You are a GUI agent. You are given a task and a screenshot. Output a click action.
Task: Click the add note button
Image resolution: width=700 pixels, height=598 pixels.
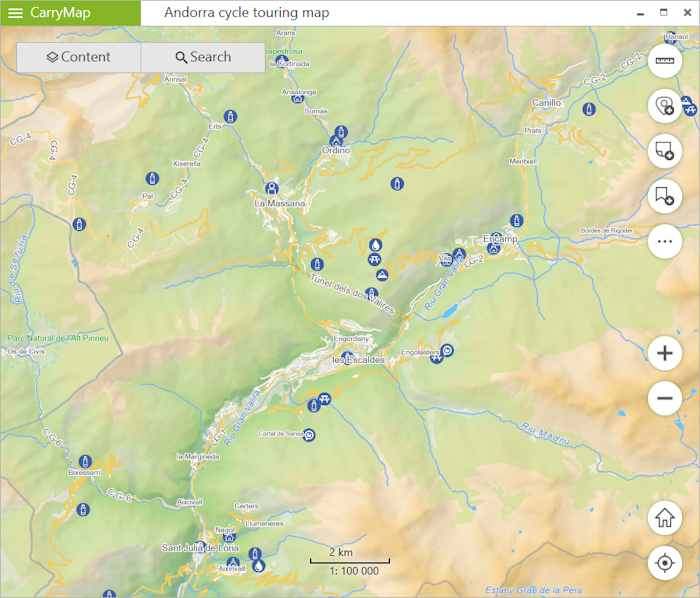click(x=665, y=151)
